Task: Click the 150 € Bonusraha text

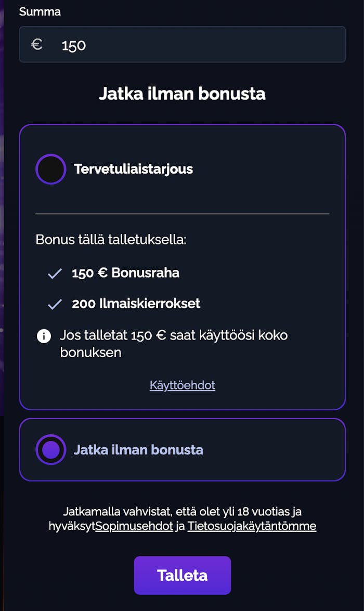Action: pos(125,273)
